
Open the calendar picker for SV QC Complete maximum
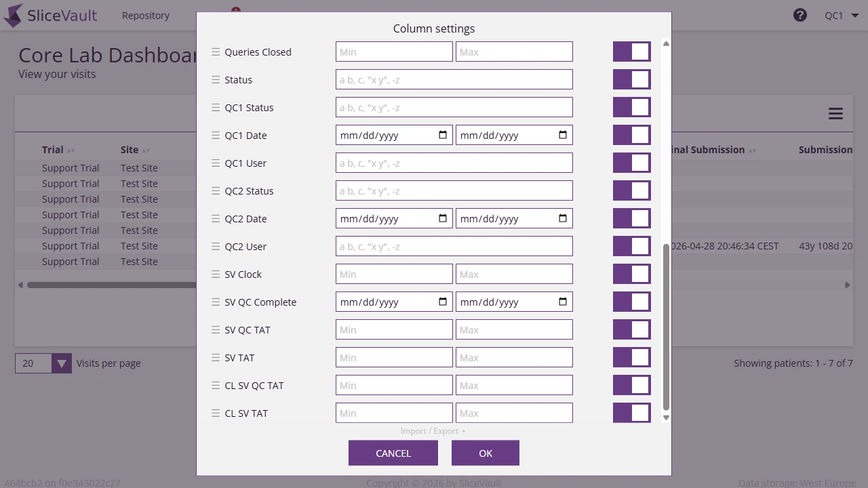(563, 302)
